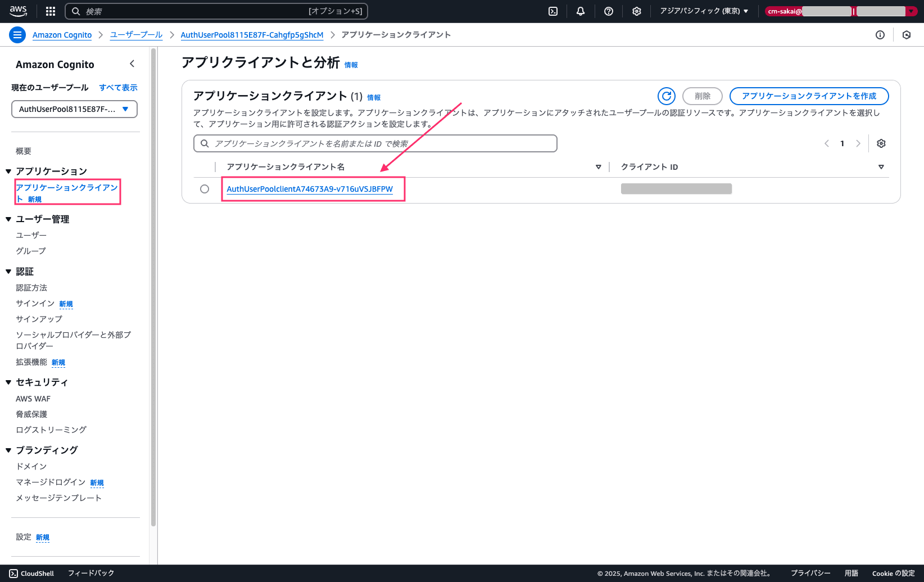Open ログストリーミング in sidebar
Screen dimensions: 924x582
(51, 430)
